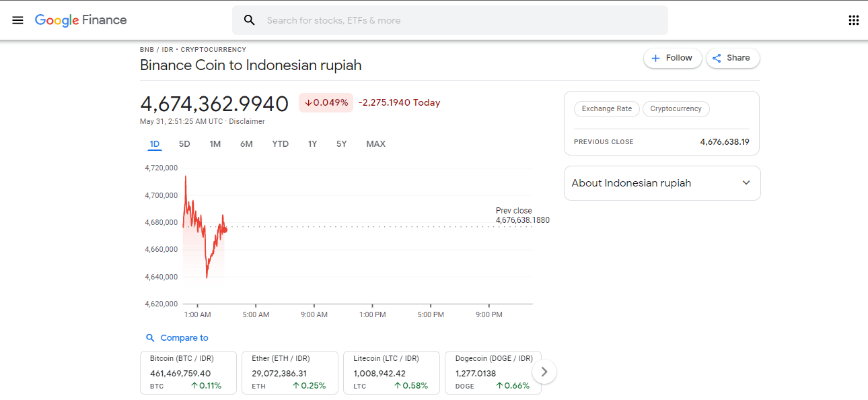Screen dimensions: 868x400
Task: Show the MAX chart range
Action: coord(375,144)
